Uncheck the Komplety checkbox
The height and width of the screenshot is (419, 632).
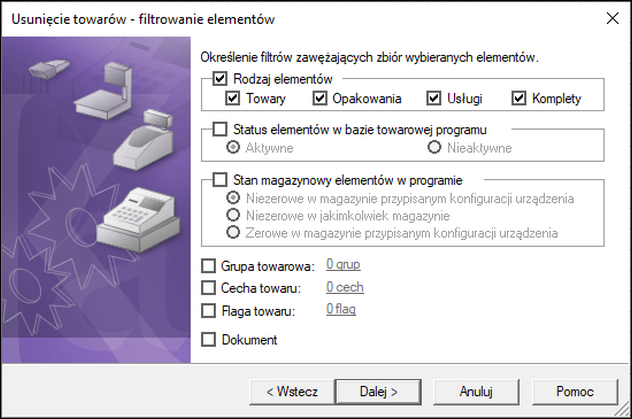pyautogui.click(x=519, y=98)
